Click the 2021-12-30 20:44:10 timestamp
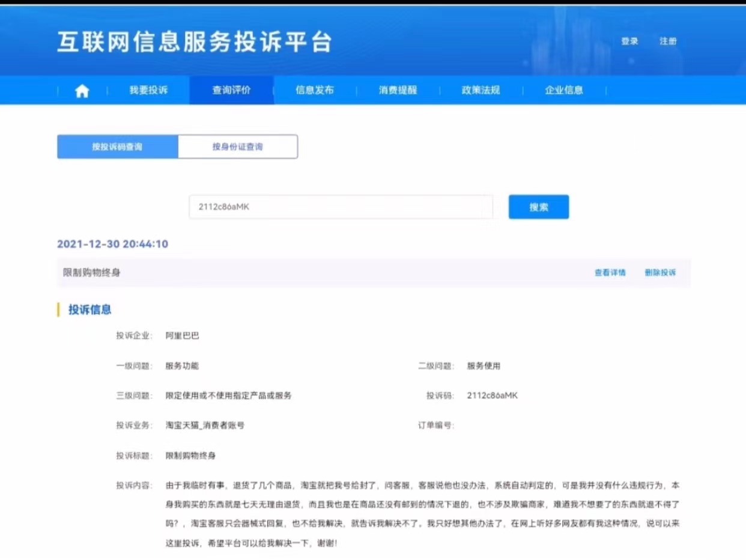Viewport: 746px width, 560px height. [112, 244]
